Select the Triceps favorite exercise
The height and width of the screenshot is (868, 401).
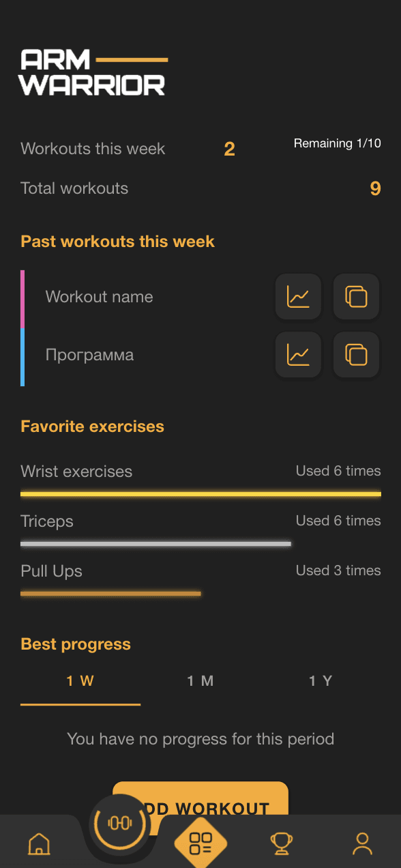(x=47, y=521)
